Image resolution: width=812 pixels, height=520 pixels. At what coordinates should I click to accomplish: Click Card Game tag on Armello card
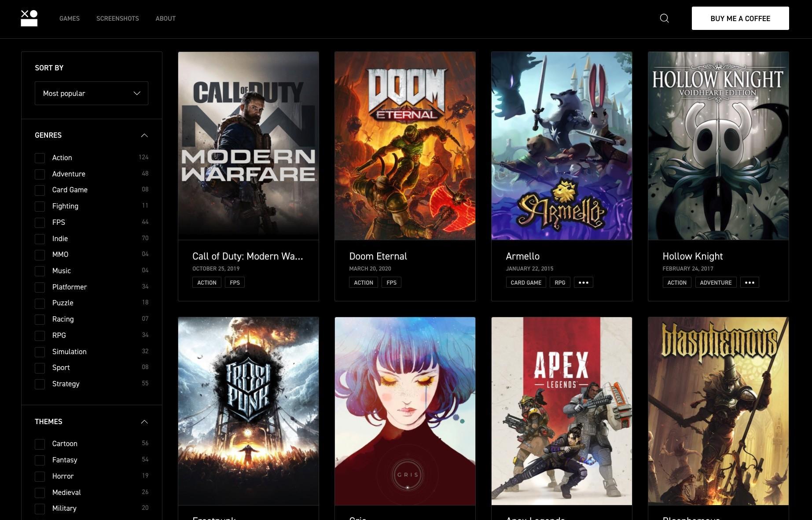(526, 282)
